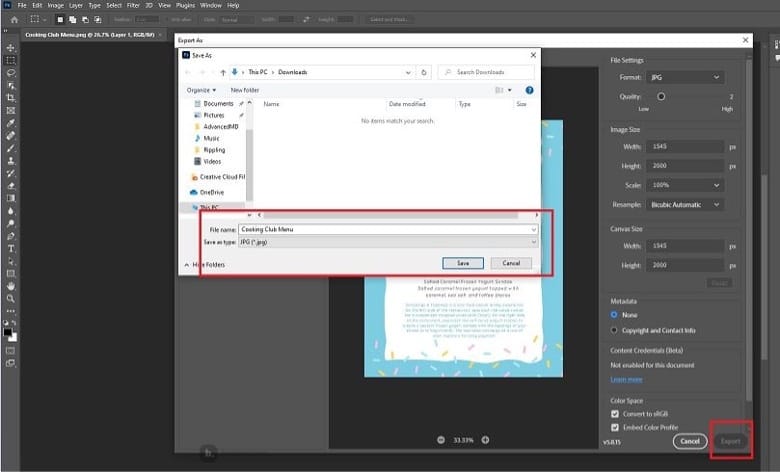The image size is (780, 473).
Task: Click the zoom out minus icon in preview
Action: coord(441,440)
